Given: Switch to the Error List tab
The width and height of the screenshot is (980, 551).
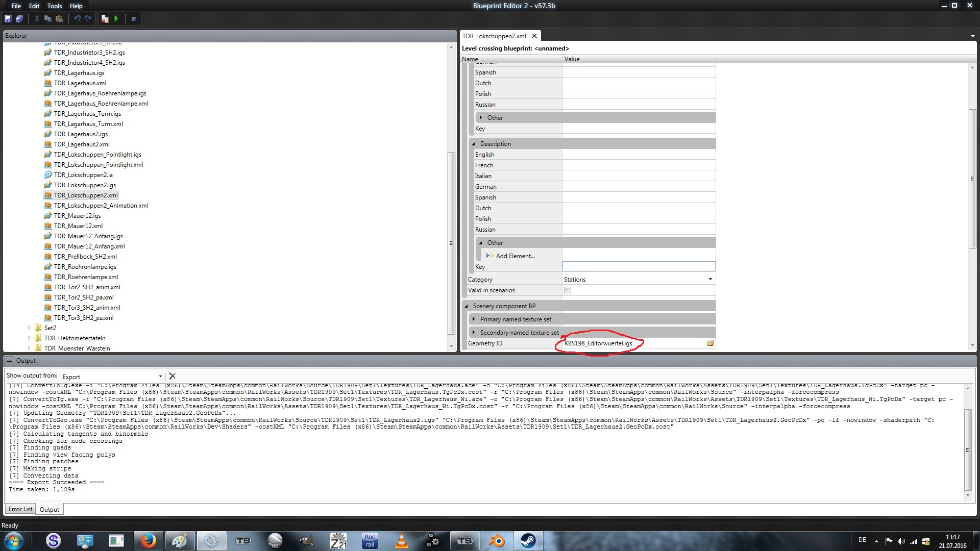Looking at the screenshot, I should pyautogui.click(x=20, y=509).
